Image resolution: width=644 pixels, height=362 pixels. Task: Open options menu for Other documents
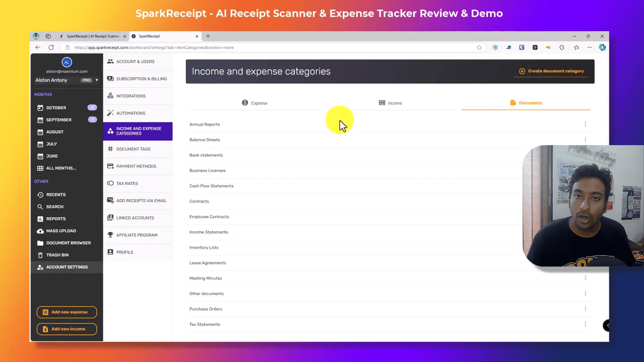[x=585, y=293]
